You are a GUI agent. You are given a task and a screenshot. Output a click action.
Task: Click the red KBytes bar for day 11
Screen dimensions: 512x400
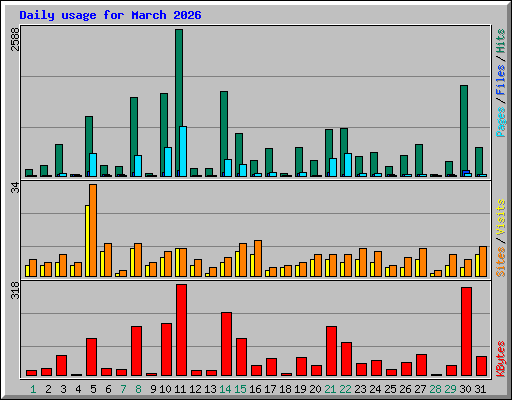pos(181,330)
